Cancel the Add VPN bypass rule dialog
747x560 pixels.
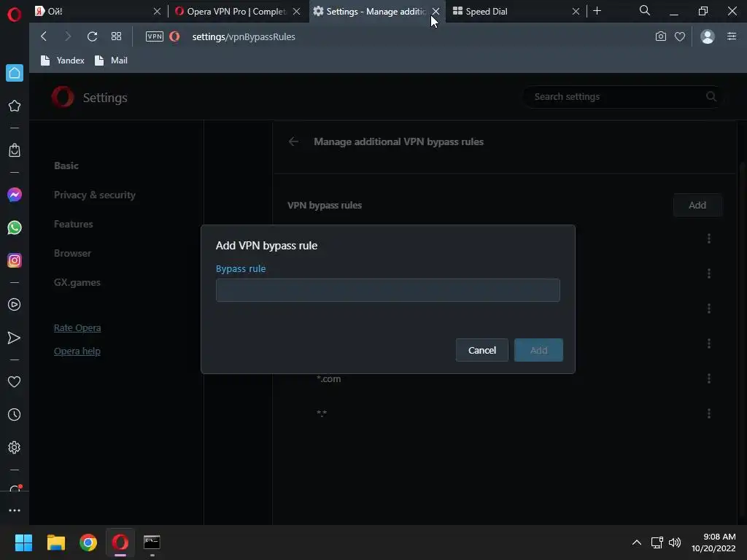481,350
